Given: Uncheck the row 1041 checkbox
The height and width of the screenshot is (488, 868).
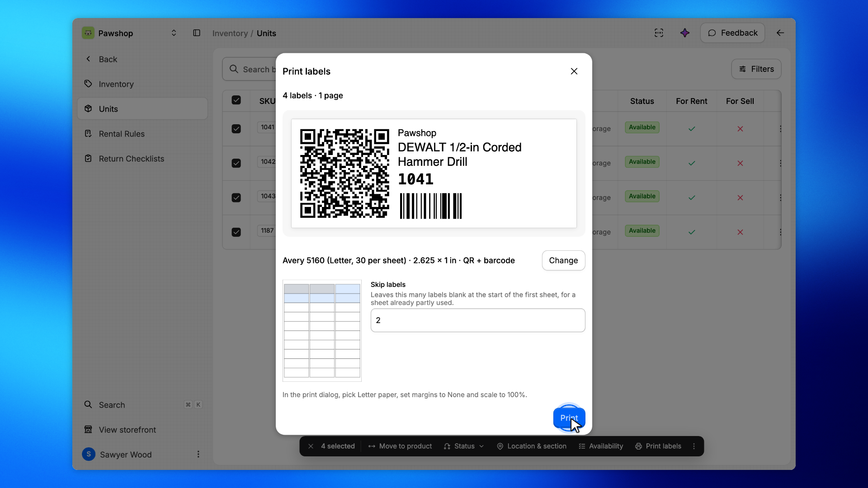Looking at the screenshot, I should (x=236, y=129).
